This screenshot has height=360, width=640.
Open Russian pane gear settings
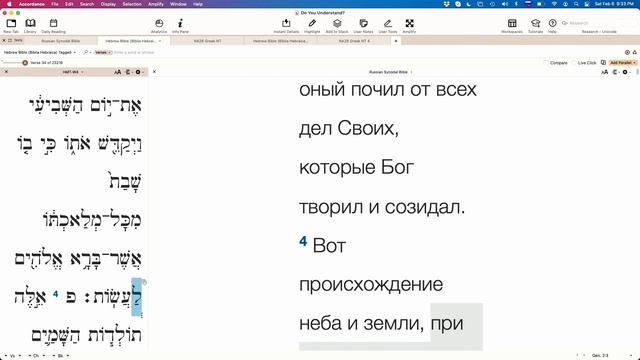[x=625, y=72]
